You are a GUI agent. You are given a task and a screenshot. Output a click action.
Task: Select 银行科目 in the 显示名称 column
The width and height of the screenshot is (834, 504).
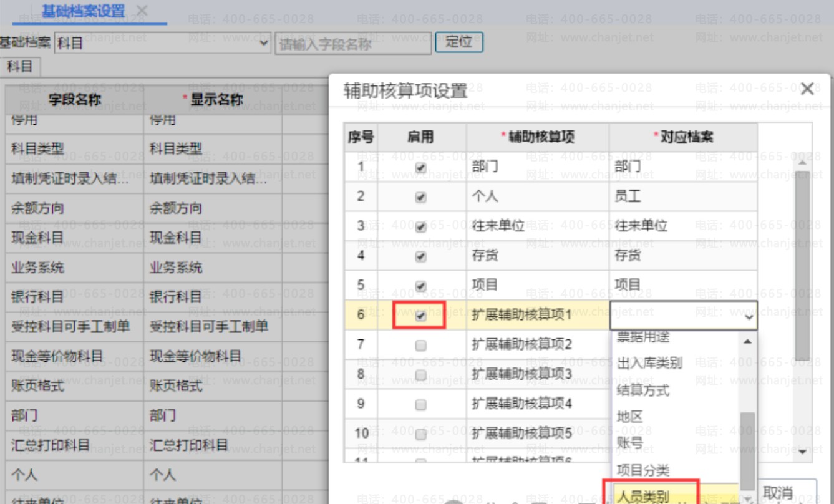pyautogui.click(x=175, y=297)
